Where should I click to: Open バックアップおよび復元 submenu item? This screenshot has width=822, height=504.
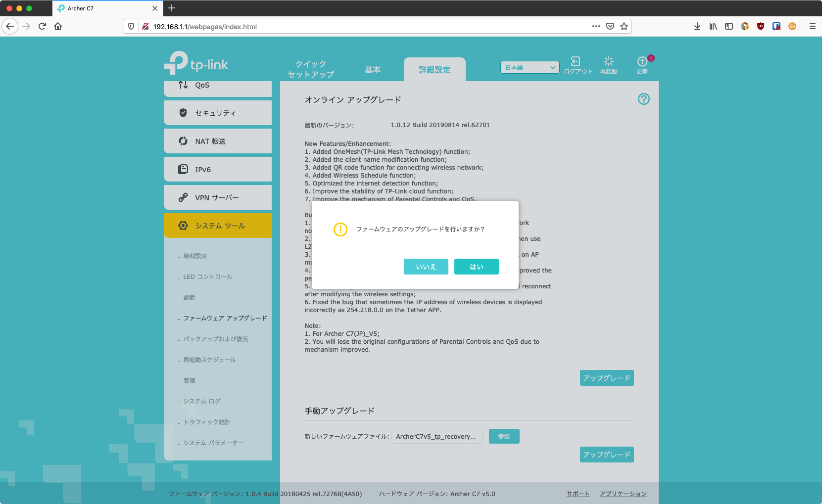(216, 339)
